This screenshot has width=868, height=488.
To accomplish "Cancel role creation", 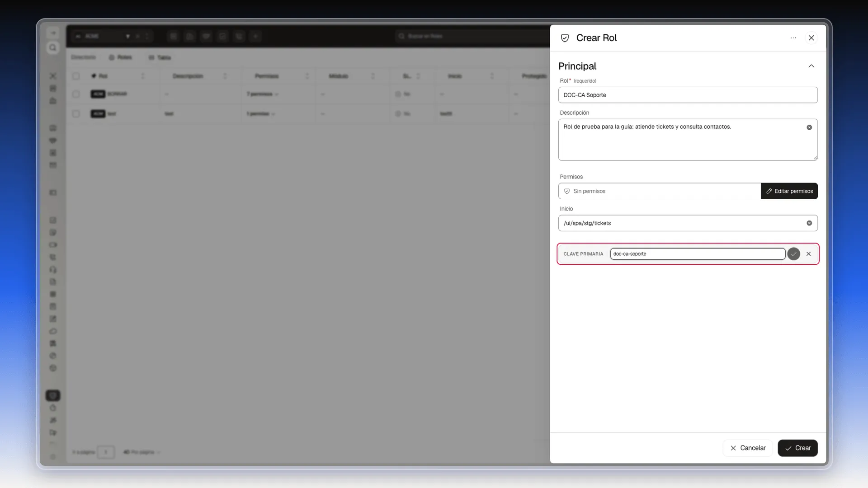I will (x=748, y=448).
